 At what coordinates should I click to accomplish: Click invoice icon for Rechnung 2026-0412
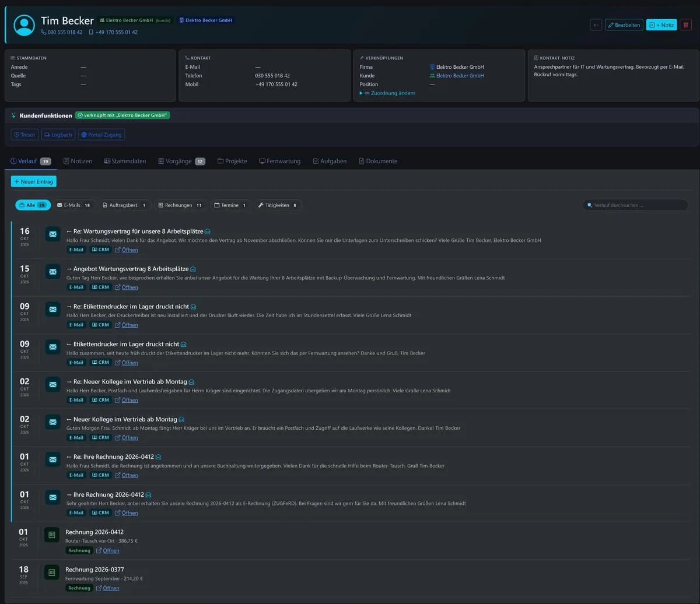coord(52,535)
